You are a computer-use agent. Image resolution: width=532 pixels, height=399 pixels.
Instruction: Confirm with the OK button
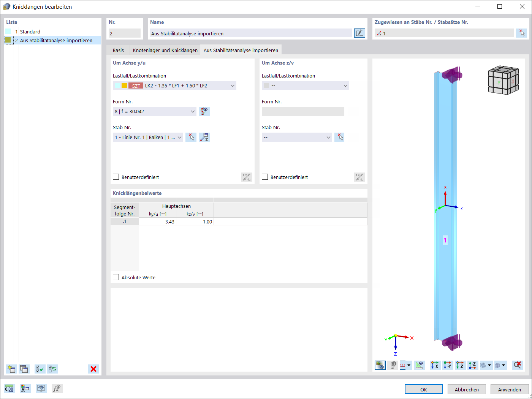tap(424, 389)
